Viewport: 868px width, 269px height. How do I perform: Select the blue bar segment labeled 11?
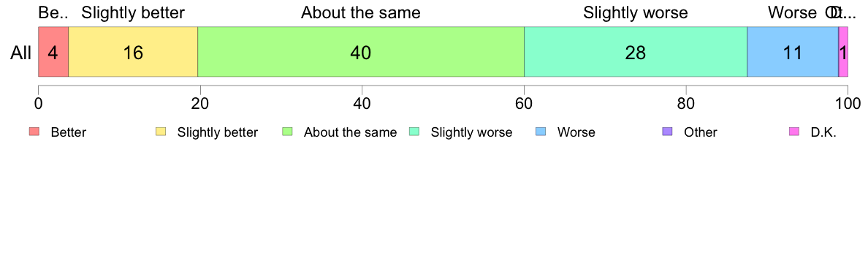point(793,51)
